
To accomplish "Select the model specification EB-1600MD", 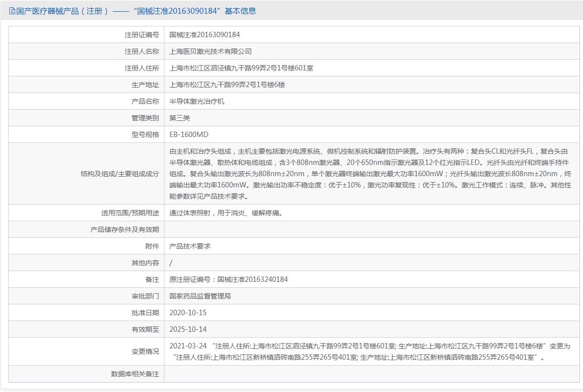I will click(x=188, y=135).
